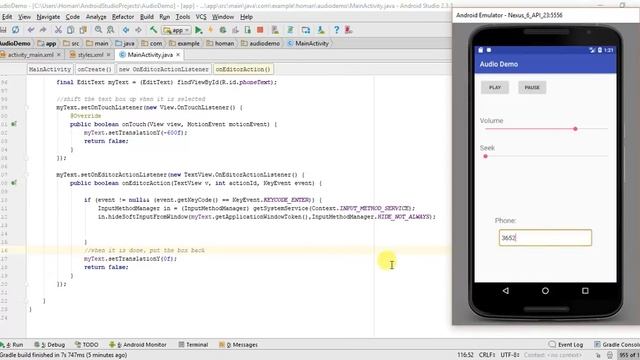Viewport: 640px width, 360px height.
Task: Switch to the activity_main.xml editor tab
Action: click(31, 55)
